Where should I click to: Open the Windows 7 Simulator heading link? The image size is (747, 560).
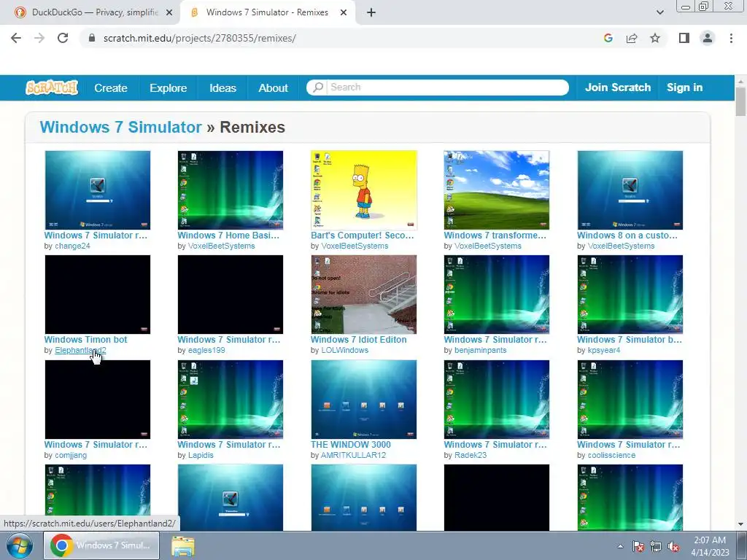click(x=120, y=127)
